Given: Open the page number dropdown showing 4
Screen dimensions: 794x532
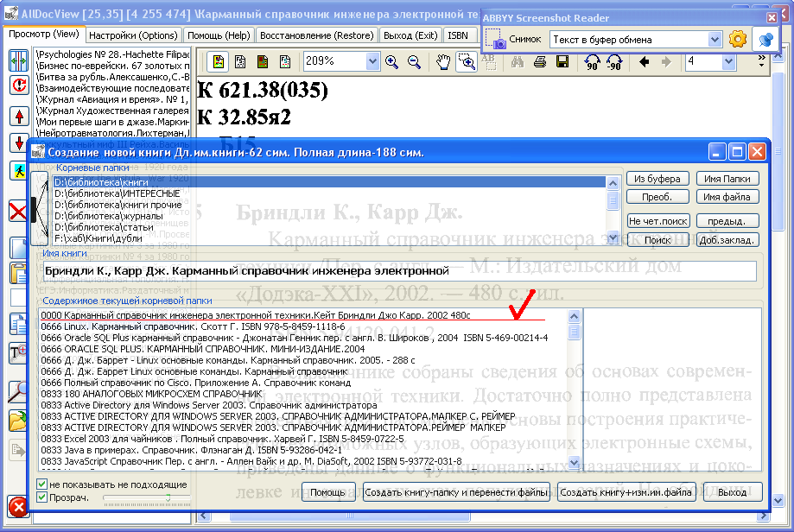Looking at the screenshot, I should pyautogui.click(x=728, y=62).
